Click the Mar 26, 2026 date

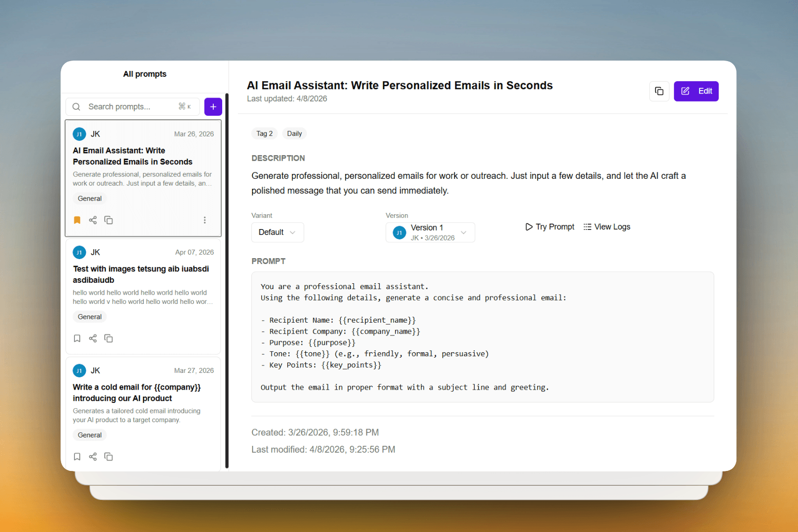(194, 134)
